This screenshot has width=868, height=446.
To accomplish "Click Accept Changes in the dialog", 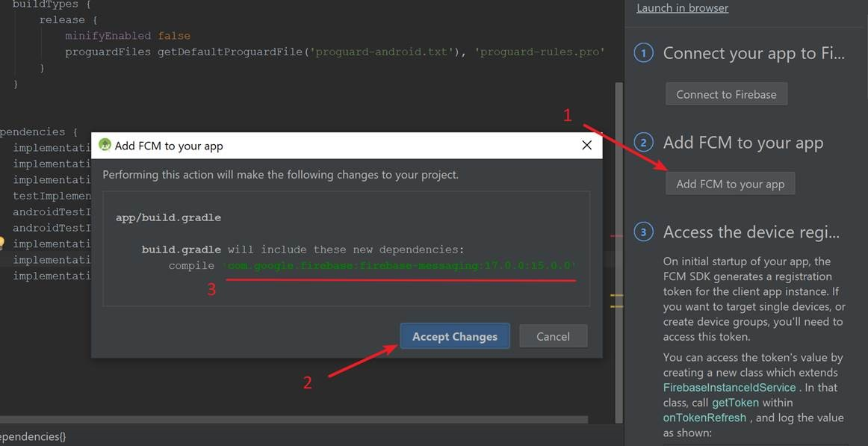I will (454, 336).
